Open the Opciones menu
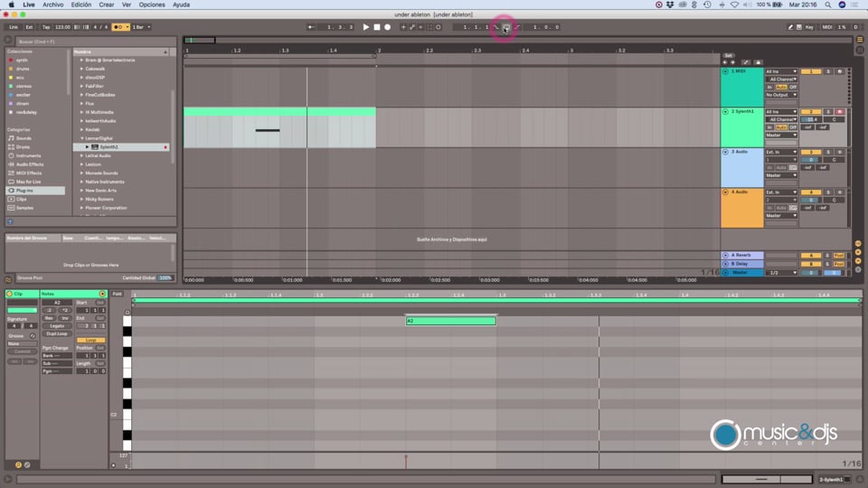 pos(152,5)
